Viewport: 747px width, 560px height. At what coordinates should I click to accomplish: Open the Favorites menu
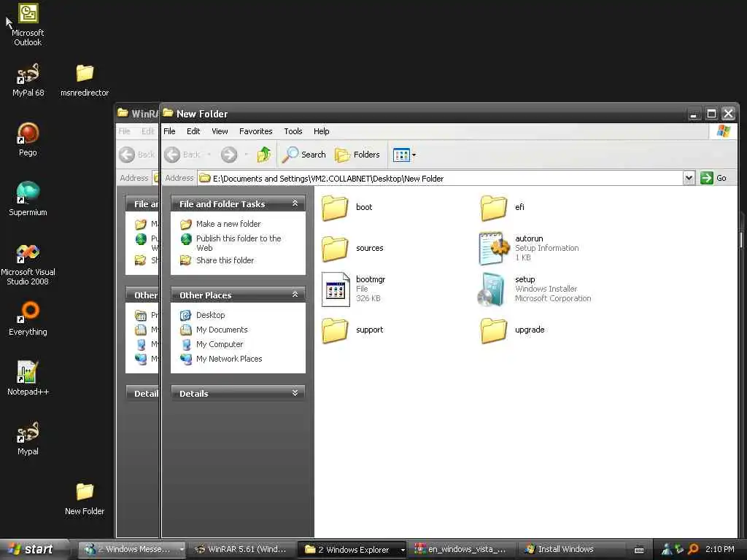point(256,131)
